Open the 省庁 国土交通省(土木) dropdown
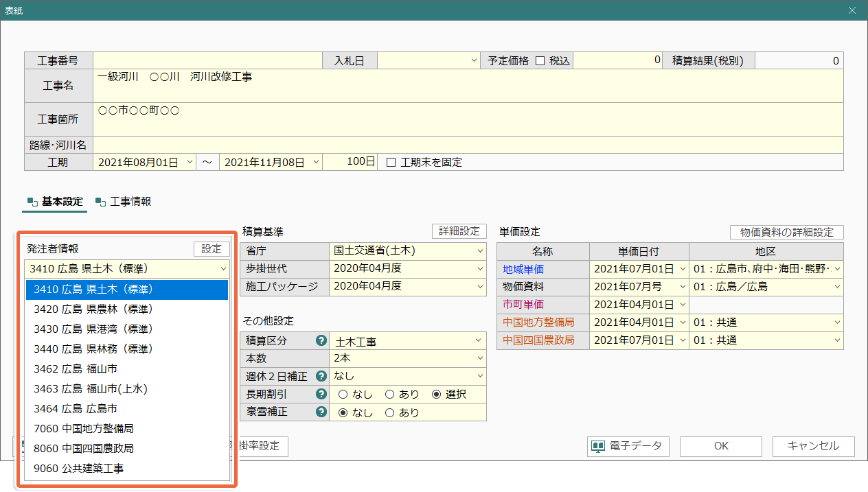The width and height of the screenshot is (868, 492). coord(480,250)
